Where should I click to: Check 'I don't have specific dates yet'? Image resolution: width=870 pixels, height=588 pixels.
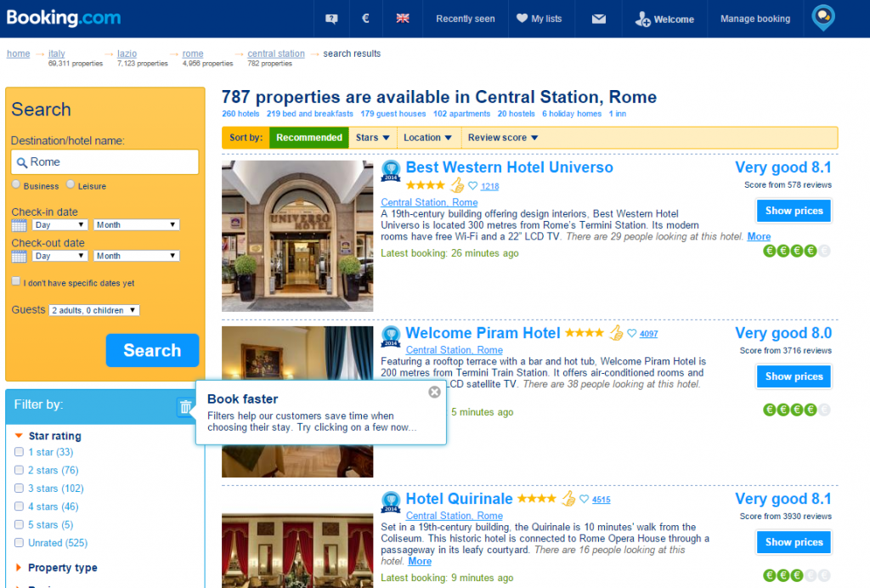[x=16, y=281]
